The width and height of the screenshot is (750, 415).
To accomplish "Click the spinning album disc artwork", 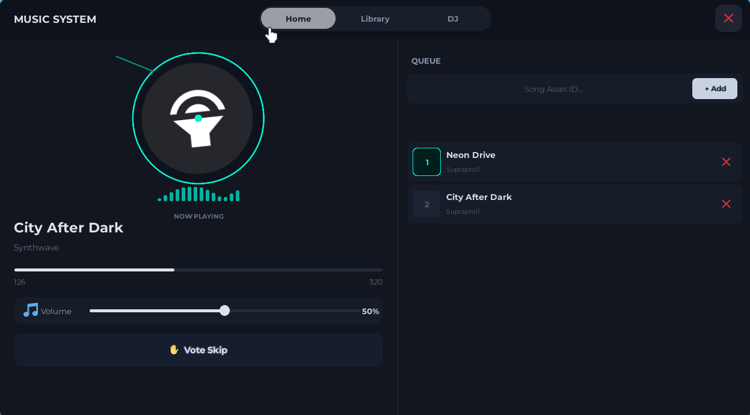I will [198, 118].
